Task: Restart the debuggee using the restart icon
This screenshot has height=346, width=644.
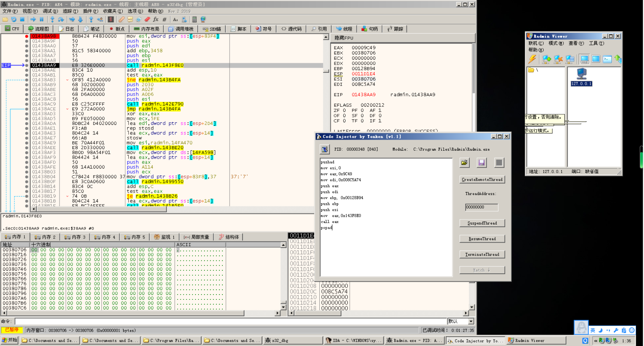Action: (14, 19)
